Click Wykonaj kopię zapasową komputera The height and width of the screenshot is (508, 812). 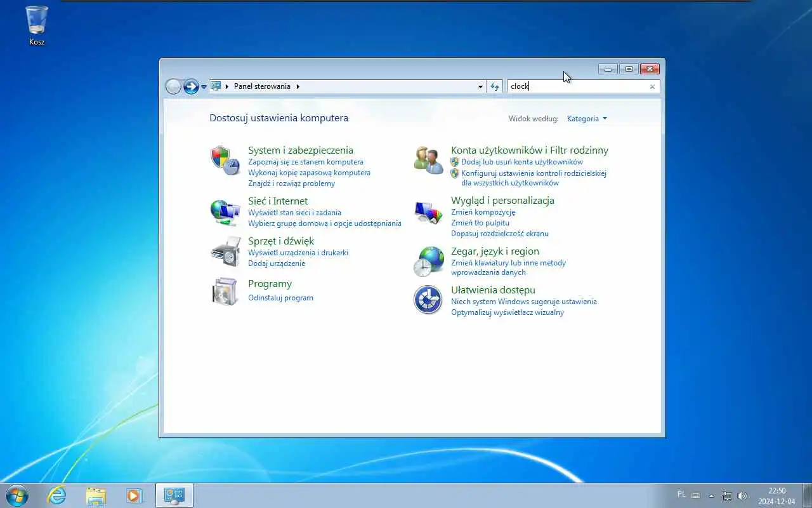pos(309,173)
